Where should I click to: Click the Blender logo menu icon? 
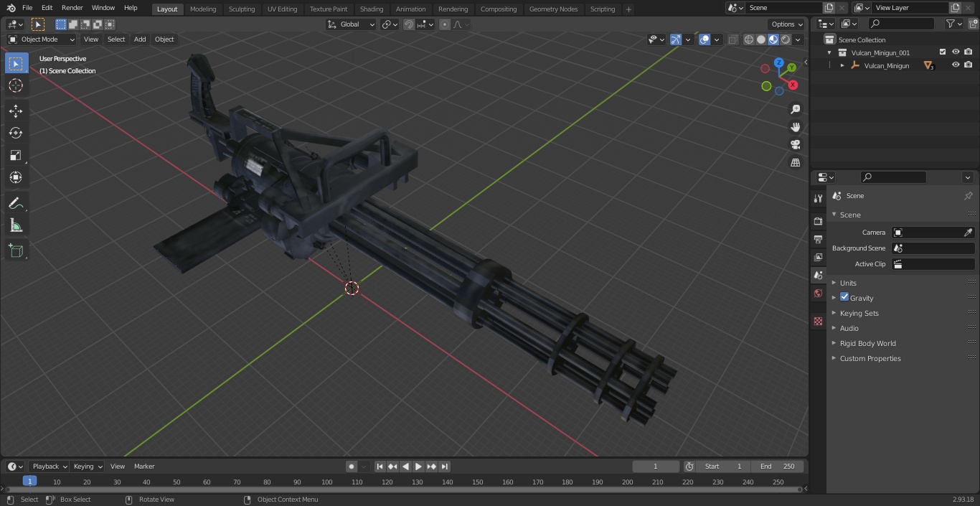(11, 8)
